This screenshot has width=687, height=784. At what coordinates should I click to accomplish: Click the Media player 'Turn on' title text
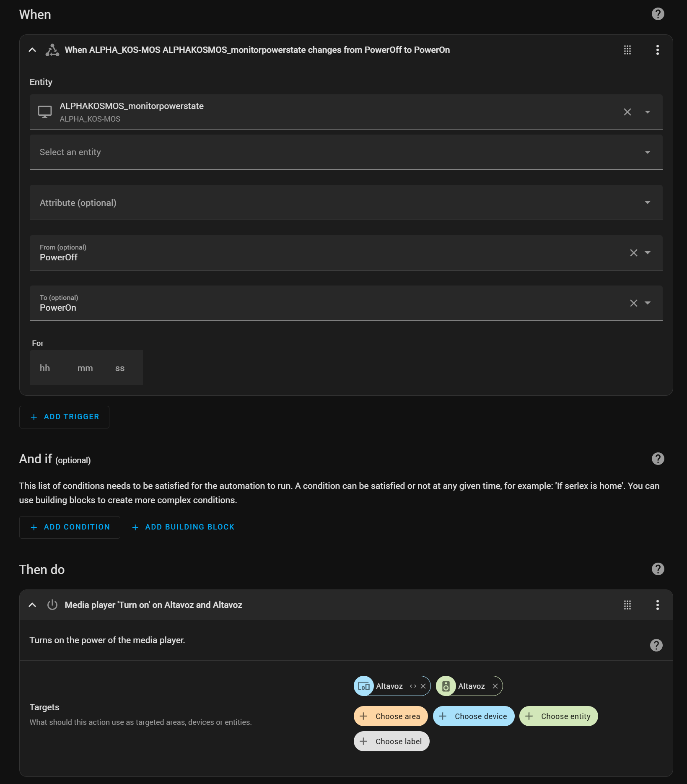tap(153, 605)
